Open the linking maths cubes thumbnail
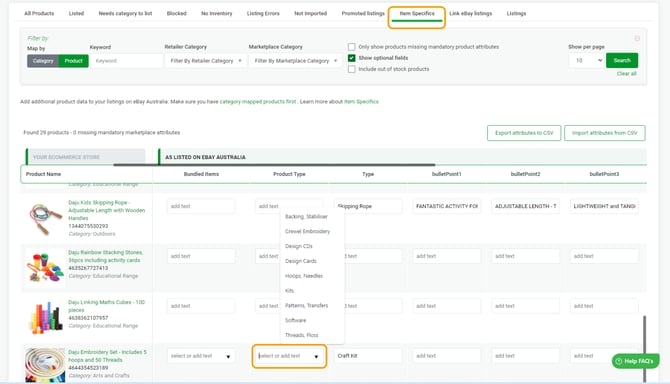This screenshot has height=384, width=670. [45, 317]
